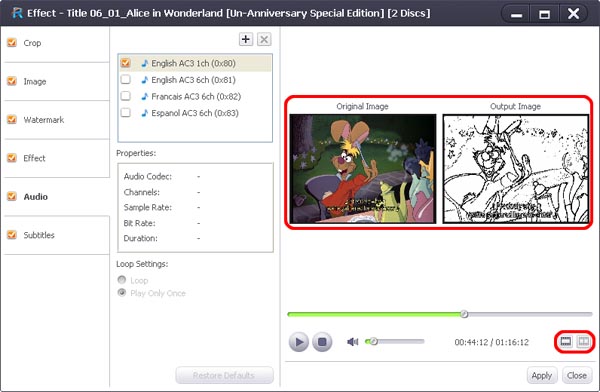Click the Apply button

541,376
